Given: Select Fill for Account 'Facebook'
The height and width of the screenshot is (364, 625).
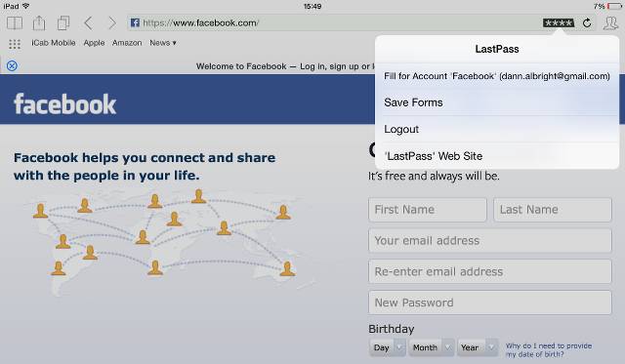Looking at the screenshot, I should (497, 76).
